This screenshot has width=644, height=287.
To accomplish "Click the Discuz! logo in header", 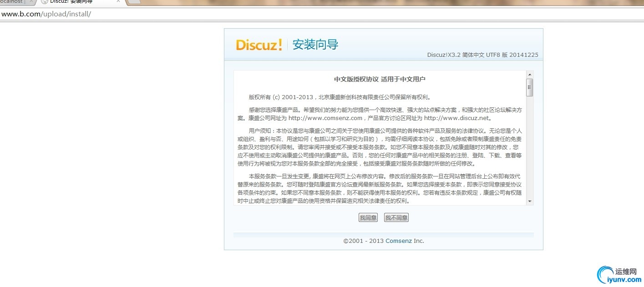I will [x=259, y=45].
